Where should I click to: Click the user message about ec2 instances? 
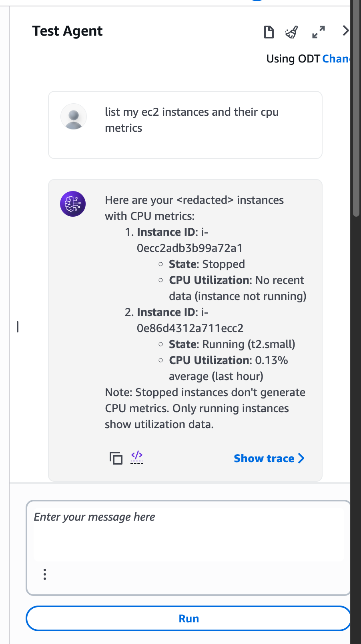click(191, 120)
